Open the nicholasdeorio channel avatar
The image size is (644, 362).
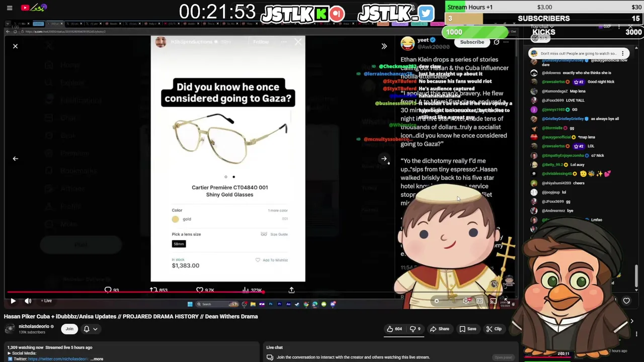click(x=10, y=329)
